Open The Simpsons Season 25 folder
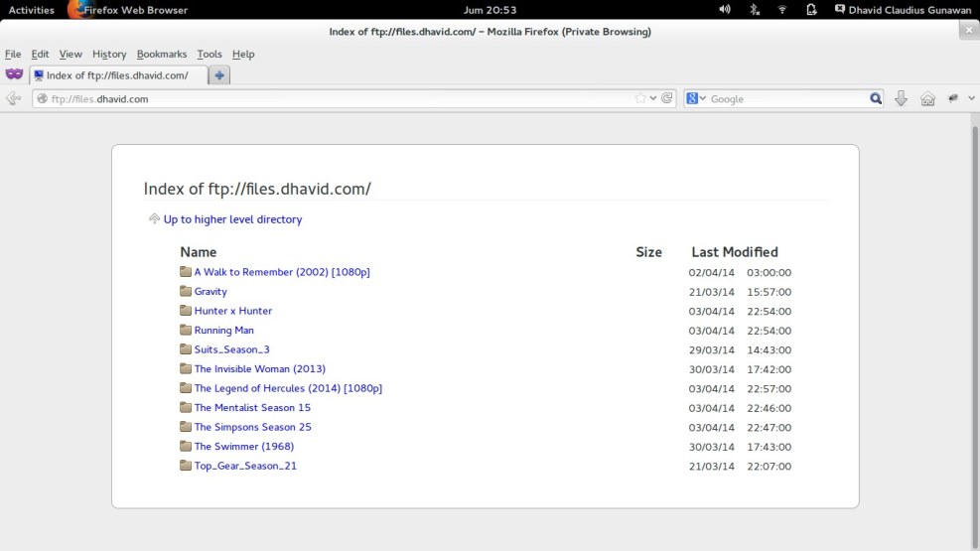 [x=252, y=427]
